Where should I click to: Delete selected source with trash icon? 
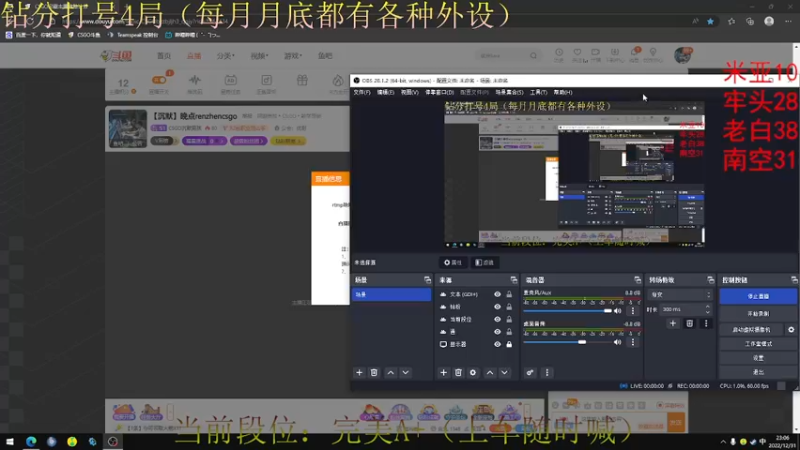point(458,373)
